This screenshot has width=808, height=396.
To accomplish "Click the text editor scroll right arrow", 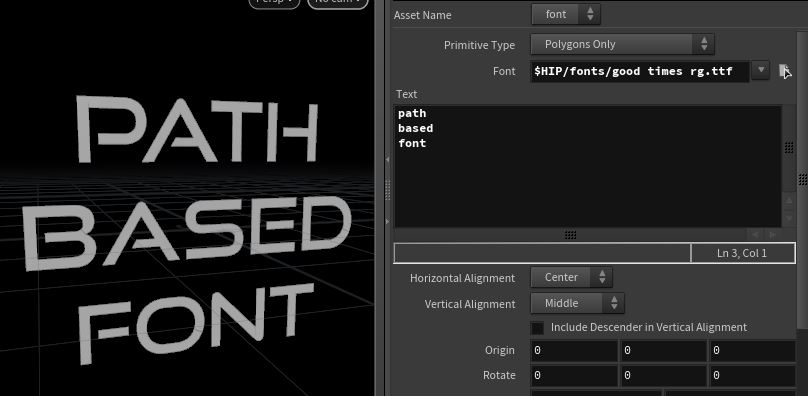I will [772, 235].
